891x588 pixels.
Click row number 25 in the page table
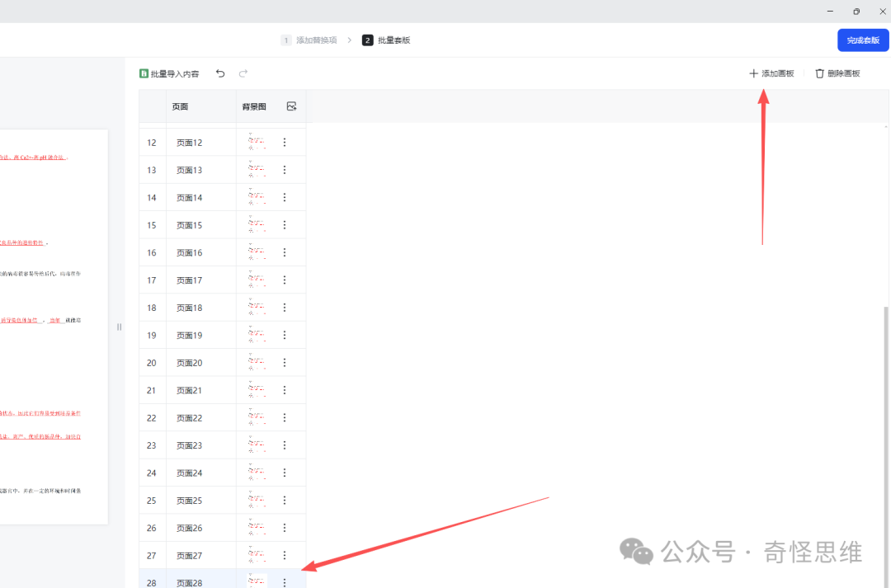[152, 501]
